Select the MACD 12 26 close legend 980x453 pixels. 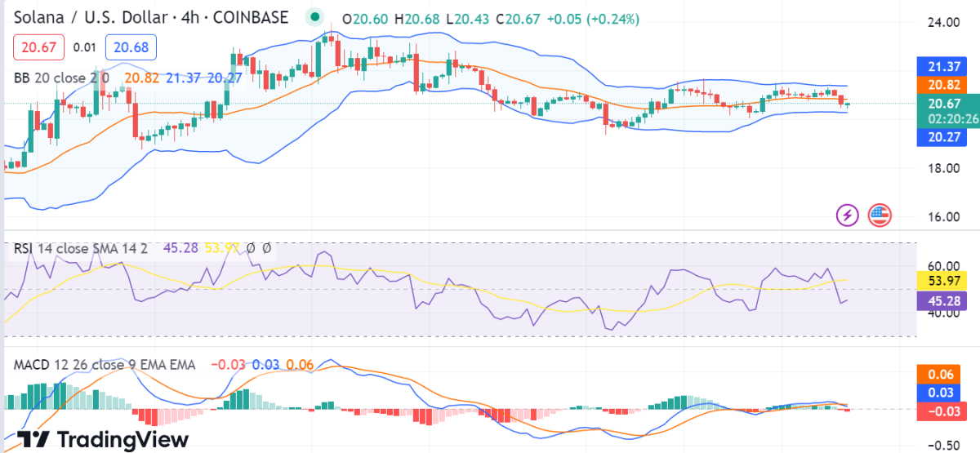point(105,364)
